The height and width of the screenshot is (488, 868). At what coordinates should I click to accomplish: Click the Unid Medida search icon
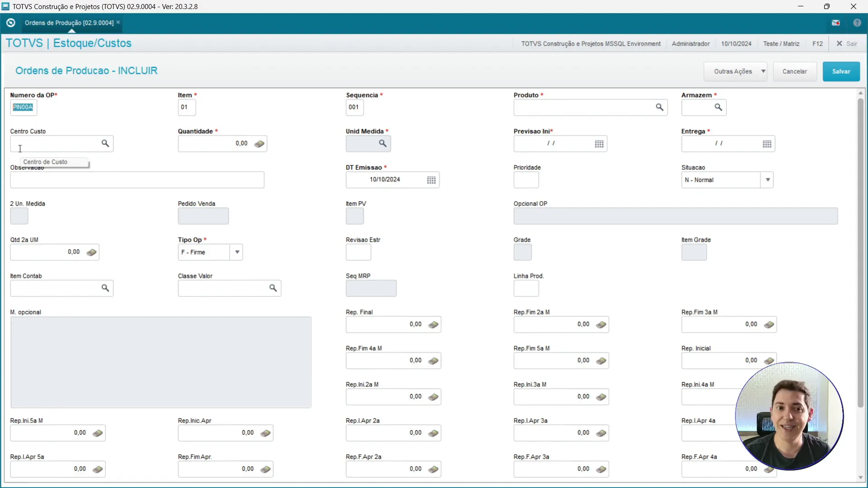(x=382, y=143)
